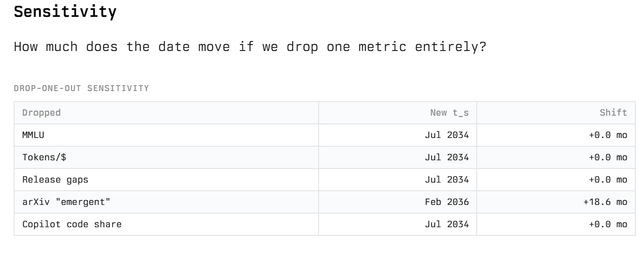Click the Sensitivity heading
Image resolution: width=644 pixels, height=260 pixels.
(x=65, y=11)
